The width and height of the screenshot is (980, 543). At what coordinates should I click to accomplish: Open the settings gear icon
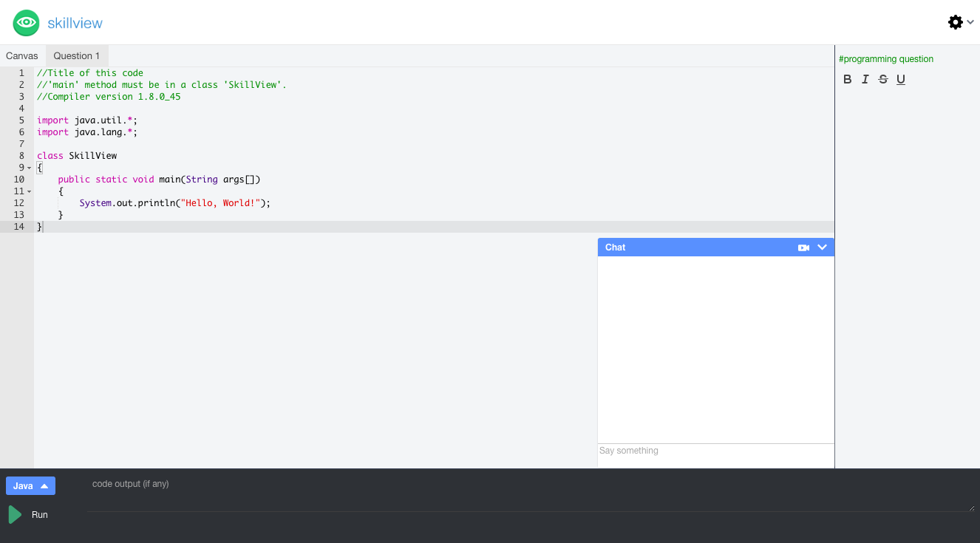[956, 22]
